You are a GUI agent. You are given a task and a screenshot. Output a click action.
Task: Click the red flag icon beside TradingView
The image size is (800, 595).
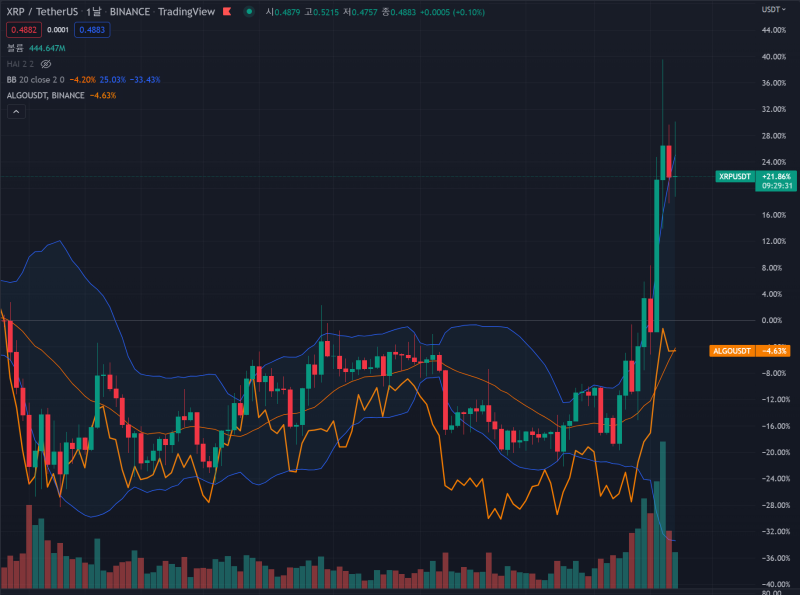227,11
